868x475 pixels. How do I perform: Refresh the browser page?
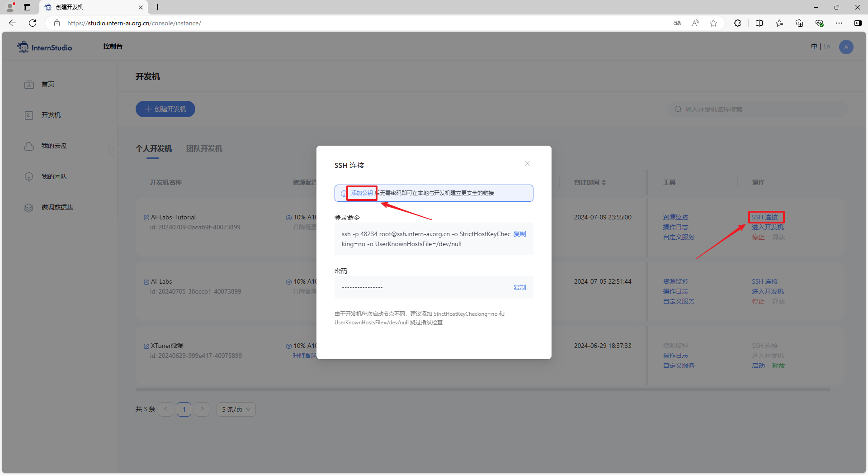coord(33,23)
